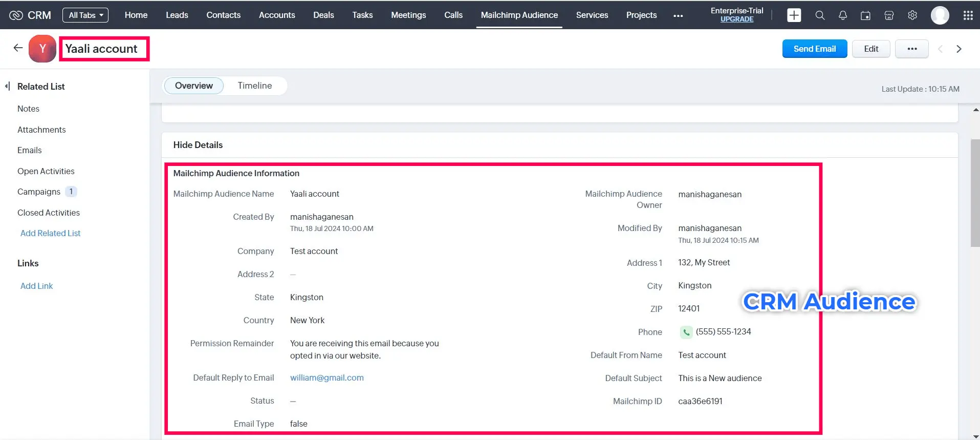Click Add Link
980x440 pixels.
click(x=36, y=286)
